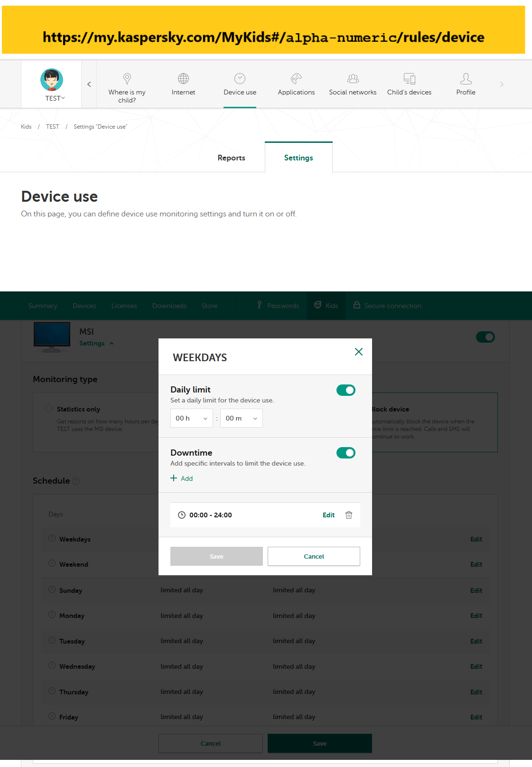
Task: Click the MSI computer thumbnail
Action: coord(52,337)
